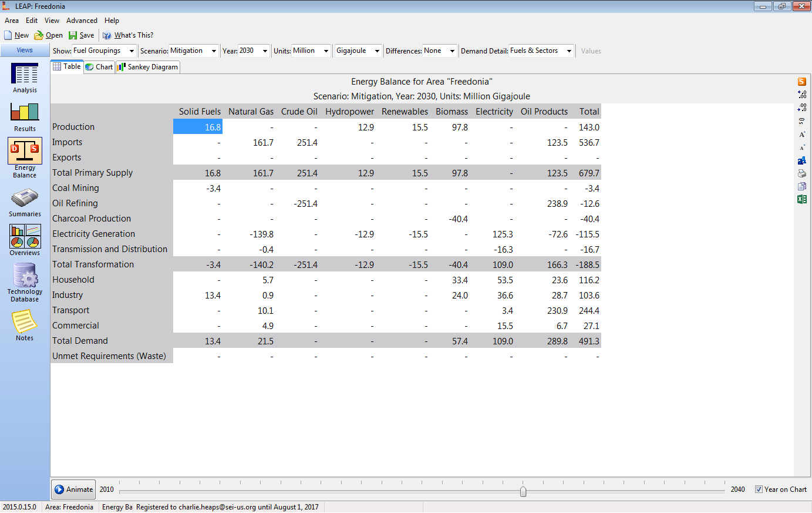
Task: Click the Total Demand total value 491.3
Action: coord(589,341)
